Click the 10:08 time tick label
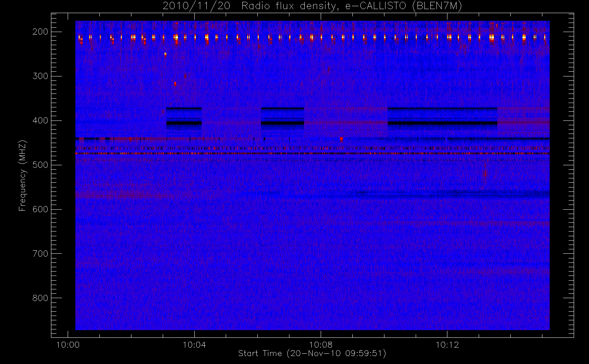Viewport: 589px width, 364px height. 321,345
